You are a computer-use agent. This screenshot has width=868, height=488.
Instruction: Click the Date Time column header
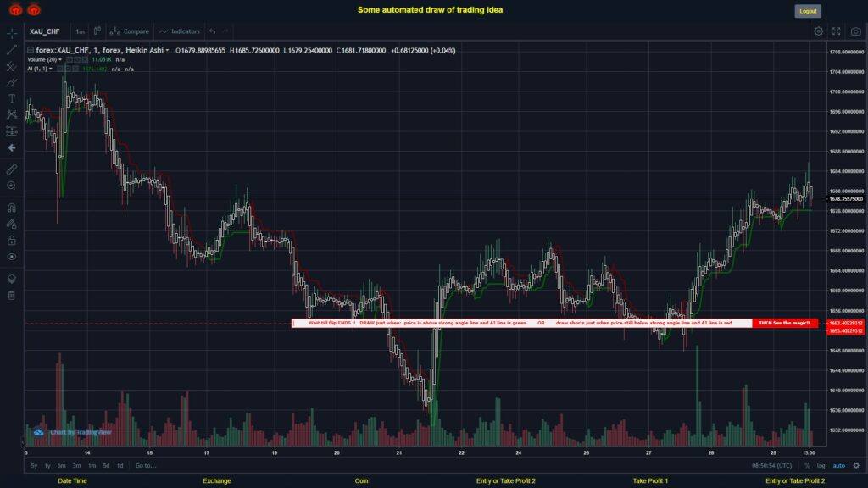tap(73, 481)
